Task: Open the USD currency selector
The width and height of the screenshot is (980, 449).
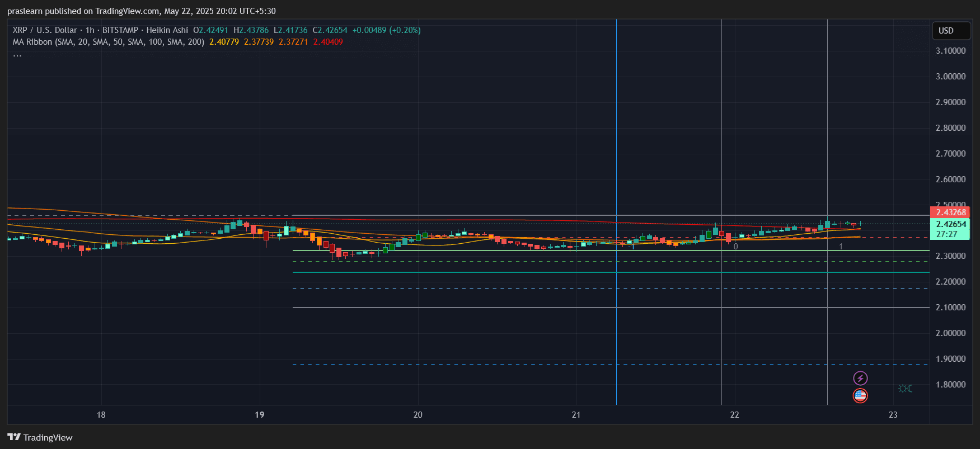Action: [951, 31]
